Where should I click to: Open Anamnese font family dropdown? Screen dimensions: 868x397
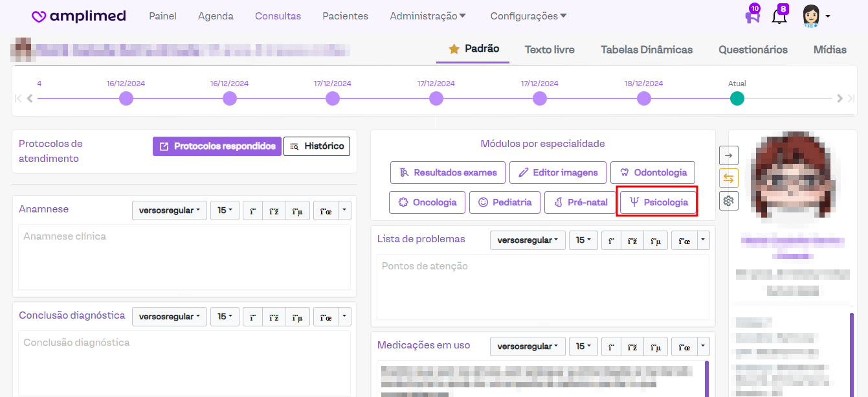click(169, 210)
